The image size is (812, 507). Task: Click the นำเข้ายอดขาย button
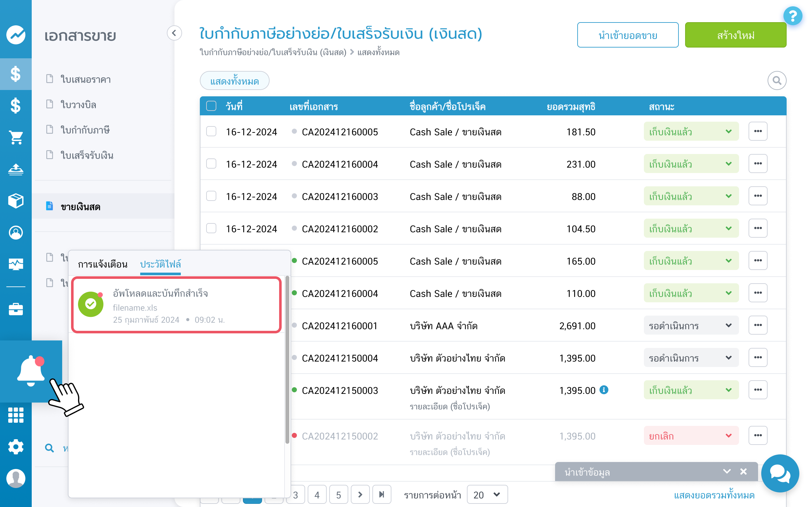[x=627, y=35]
